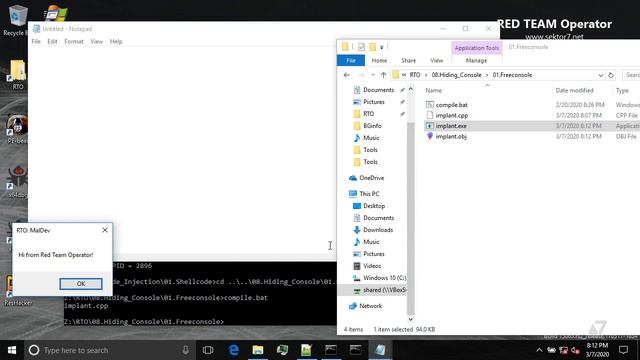Open File Explorer from taskbar

tap(258, 350)
